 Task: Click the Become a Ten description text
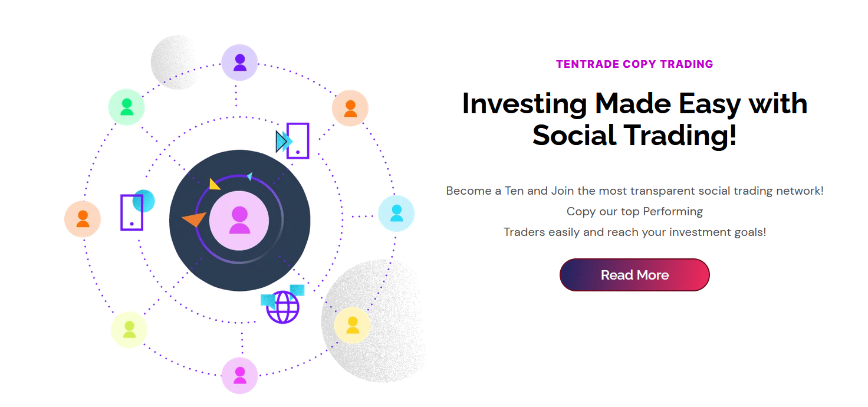tap(634, 211)
